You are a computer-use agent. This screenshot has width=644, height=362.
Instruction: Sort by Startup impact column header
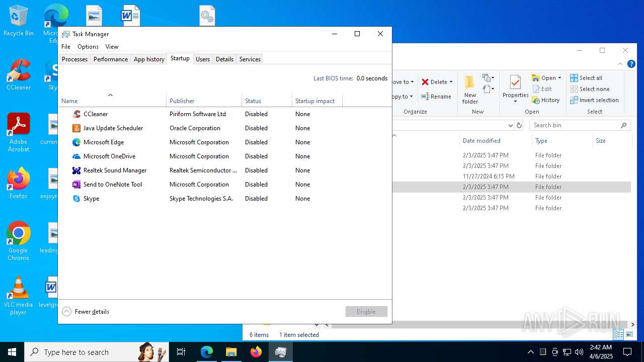coord(317,101)
